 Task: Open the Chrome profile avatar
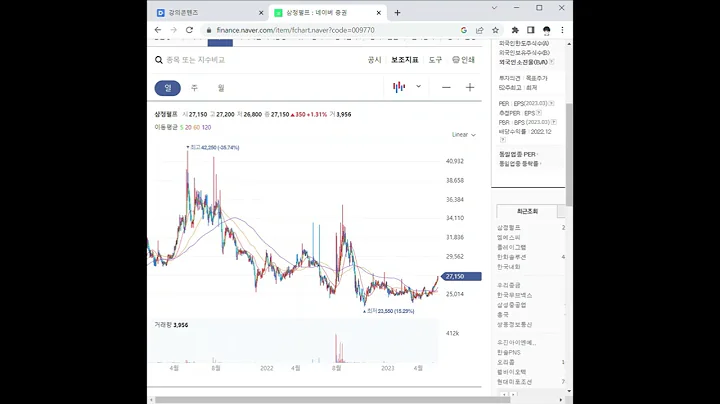546,30
